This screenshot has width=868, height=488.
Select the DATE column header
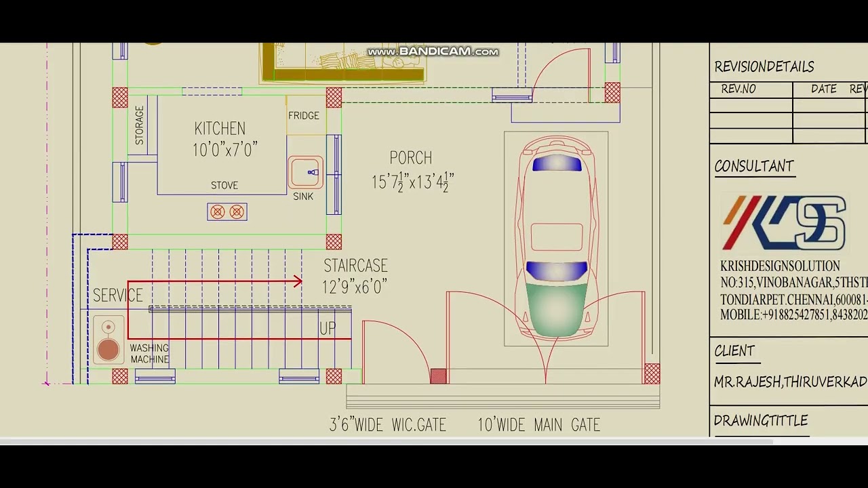point(824,89)
